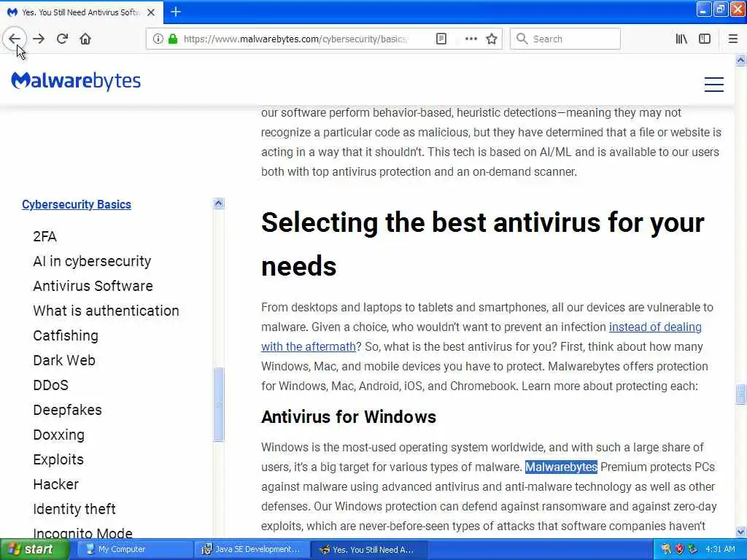This screenshot has height=560, width=747.
Task: Bookmark this page with the star icon
Action: click(x=492, y=39)
